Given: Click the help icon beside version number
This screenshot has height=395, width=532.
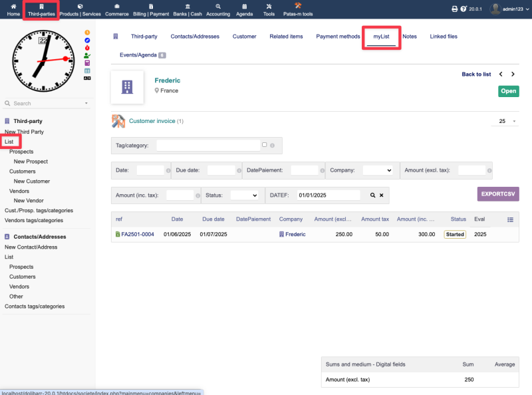Looking at the screenshot, I should click(x=463, y=9).
